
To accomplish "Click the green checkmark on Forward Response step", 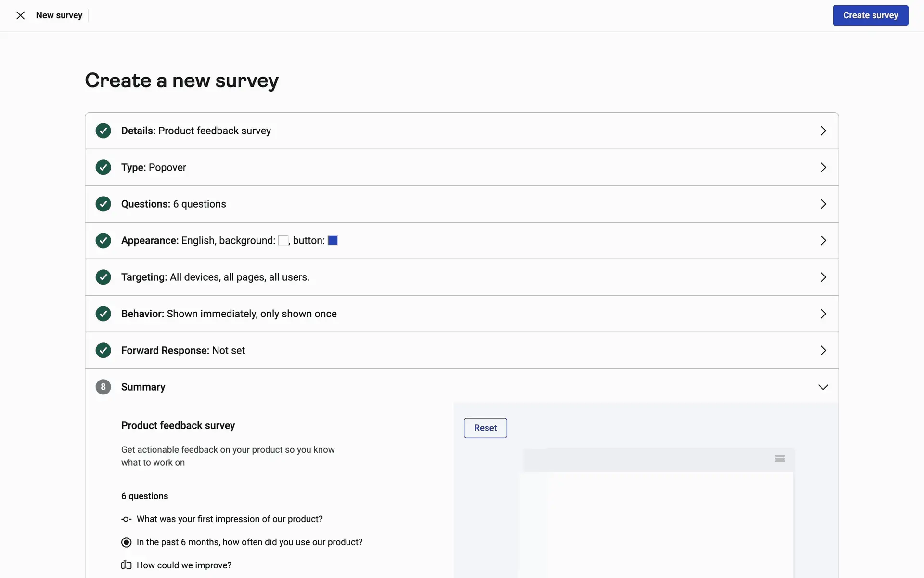I will pos(103,350).
